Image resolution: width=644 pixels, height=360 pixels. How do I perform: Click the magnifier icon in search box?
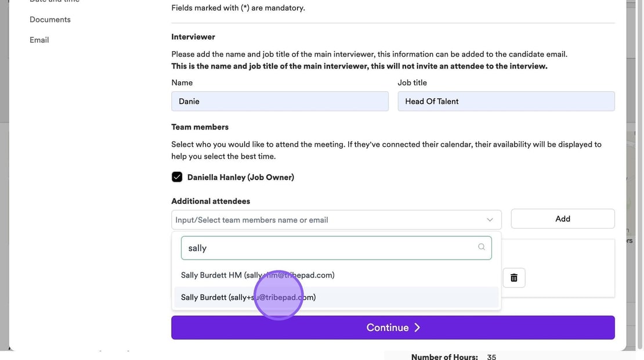pyautogui.click(x=482, y=247)
